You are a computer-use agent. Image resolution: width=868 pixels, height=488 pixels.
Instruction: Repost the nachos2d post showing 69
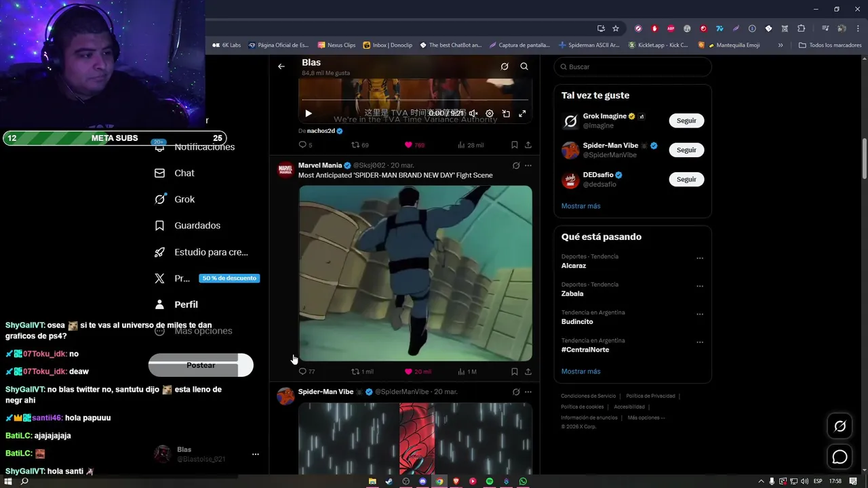tap(360, 145)
